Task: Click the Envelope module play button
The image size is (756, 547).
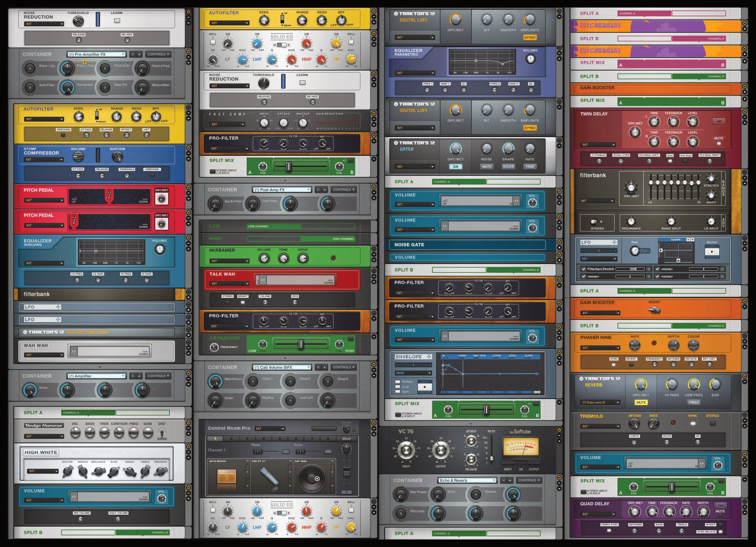Action: click(x=425, y=387)
